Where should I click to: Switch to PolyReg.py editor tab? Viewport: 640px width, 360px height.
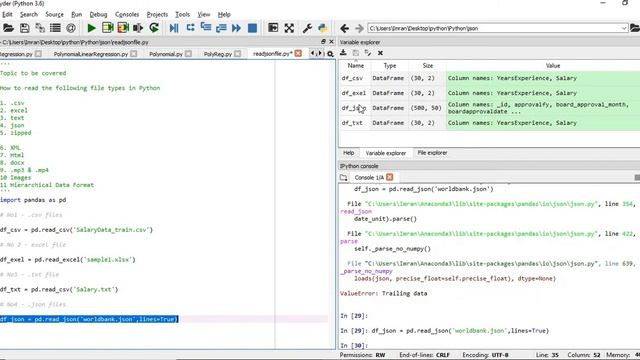tap(218, 54)
